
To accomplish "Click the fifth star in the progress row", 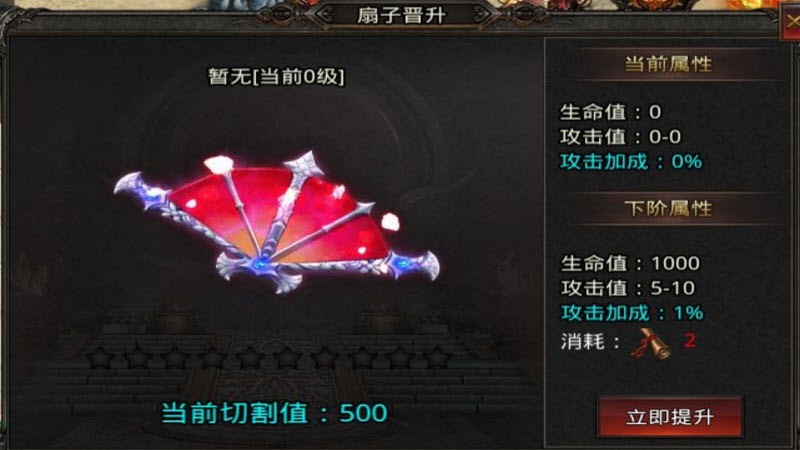I will pyautogui.click(x=249, y=357).
